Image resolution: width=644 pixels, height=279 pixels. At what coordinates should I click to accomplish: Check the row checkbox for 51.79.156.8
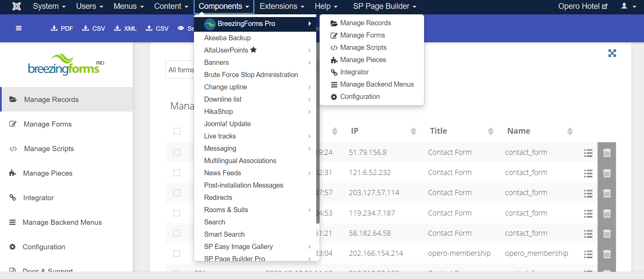pos(177,152)
